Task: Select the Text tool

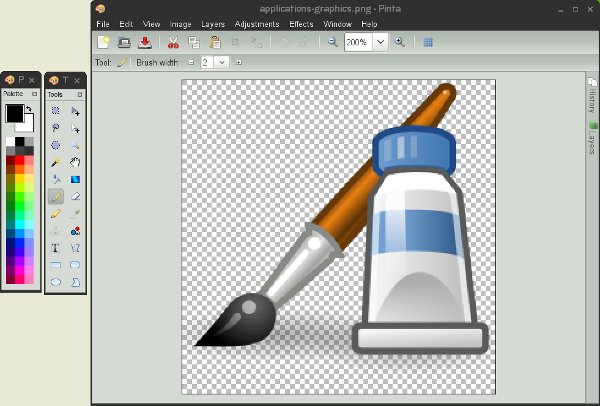Action: (56, 247)
